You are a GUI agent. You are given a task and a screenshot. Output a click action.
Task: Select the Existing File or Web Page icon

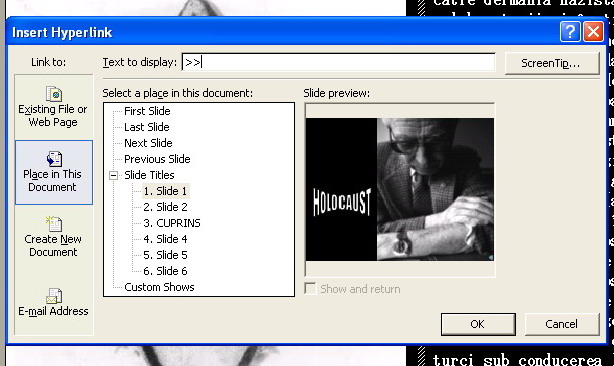click(54, 94)
